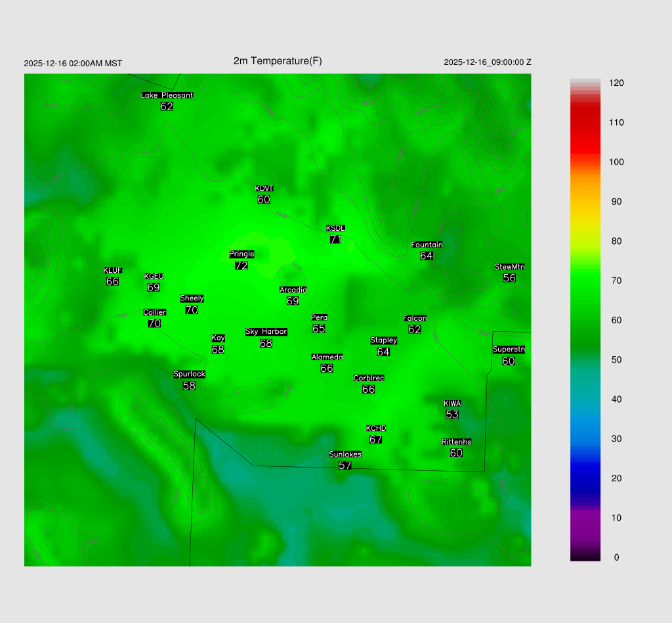The width and height of the screenshot is (672, 623).
Task: Click the blue 30 region of the colorbar
Action: (585, 439)
